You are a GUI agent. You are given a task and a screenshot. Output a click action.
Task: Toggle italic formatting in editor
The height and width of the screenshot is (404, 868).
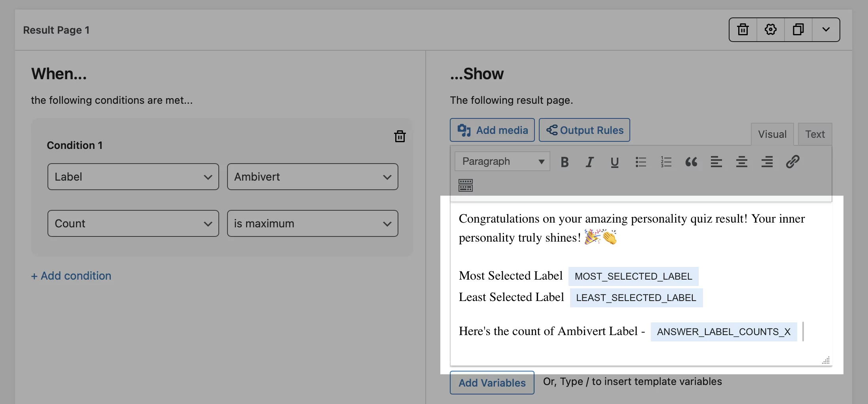589,162
